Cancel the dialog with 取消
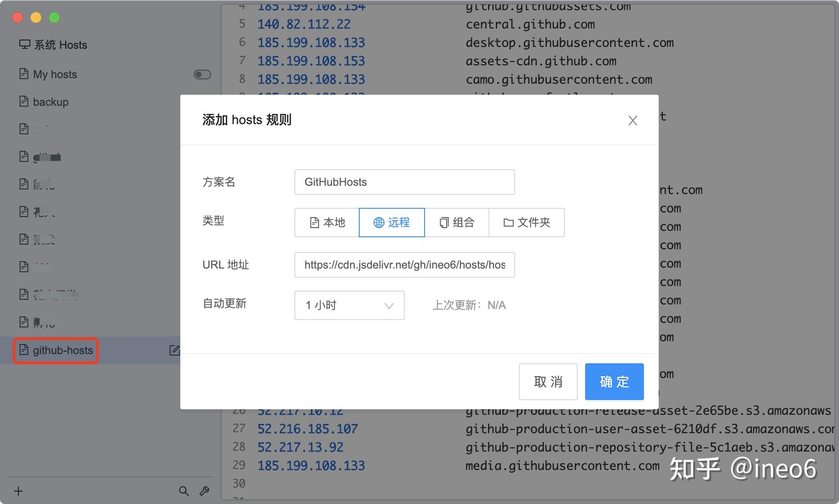Viewport: 839px width, 504px height. (547, 381)
